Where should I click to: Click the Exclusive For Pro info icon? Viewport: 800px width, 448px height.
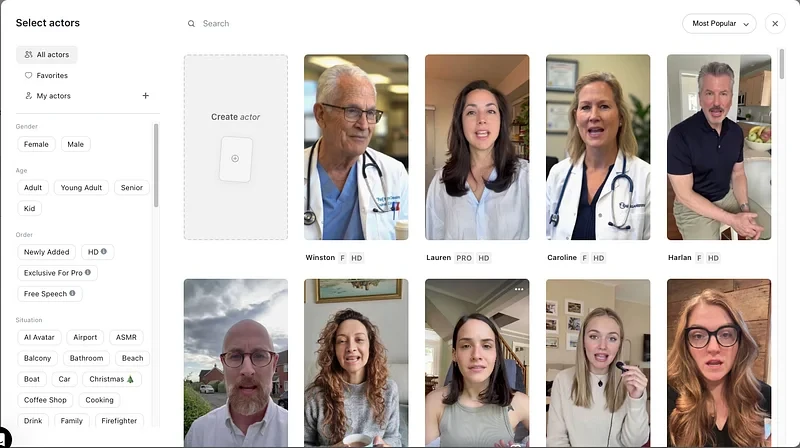[88, 272]
